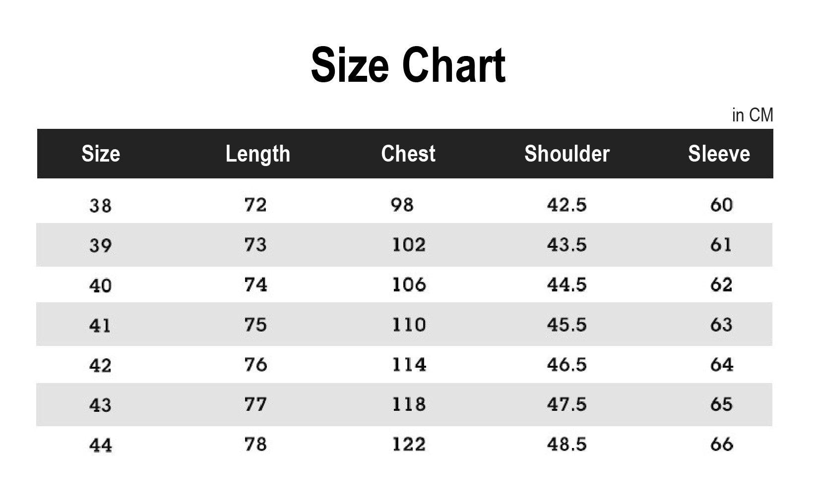Click size 41 row label
817x504 pixels.
(x=100, y=326)
